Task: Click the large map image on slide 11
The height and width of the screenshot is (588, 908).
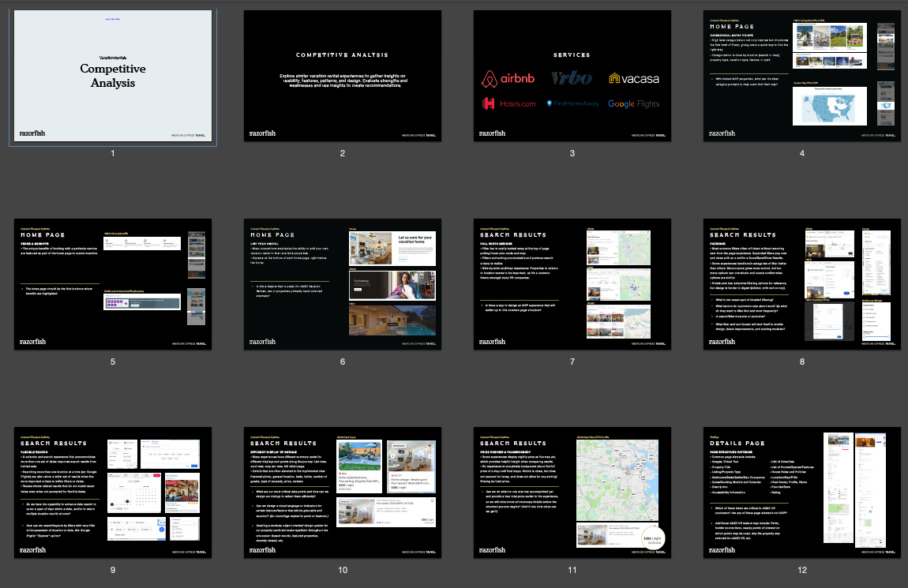Action: 617,481
